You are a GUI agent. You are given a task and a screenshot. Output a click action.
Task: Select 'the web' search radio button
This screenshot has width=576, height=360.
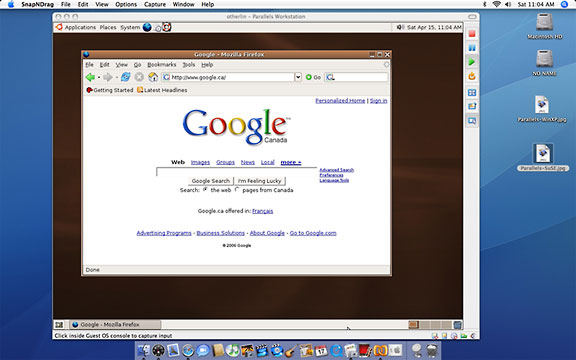click(205, 190)
